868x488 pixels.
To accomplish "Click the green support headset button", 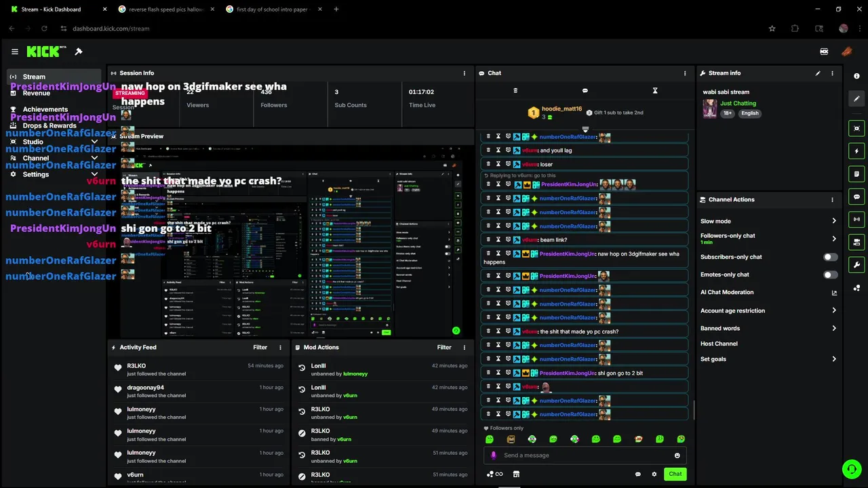I will tap(851, 469).
